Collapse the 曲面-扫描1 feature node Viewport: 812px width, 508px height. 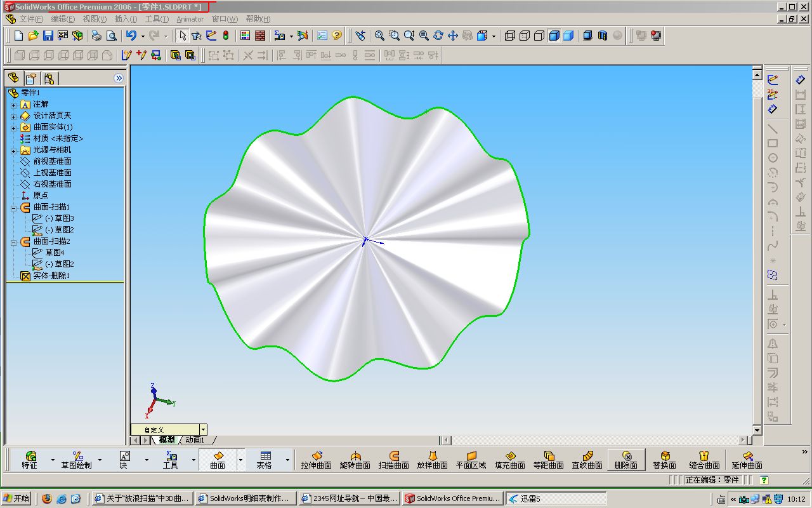point(14,208)
